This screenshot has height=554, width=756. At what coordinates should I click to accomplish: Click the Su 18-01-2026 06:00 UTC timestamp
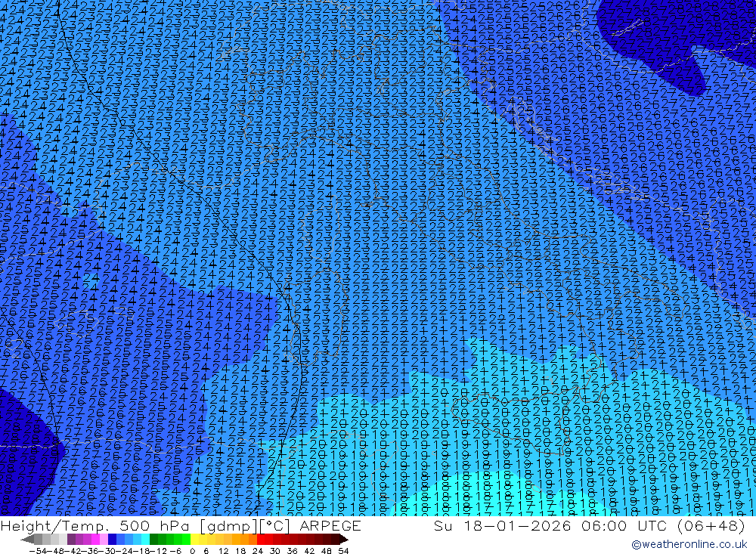pyautogui.click(x=590, y=525)
